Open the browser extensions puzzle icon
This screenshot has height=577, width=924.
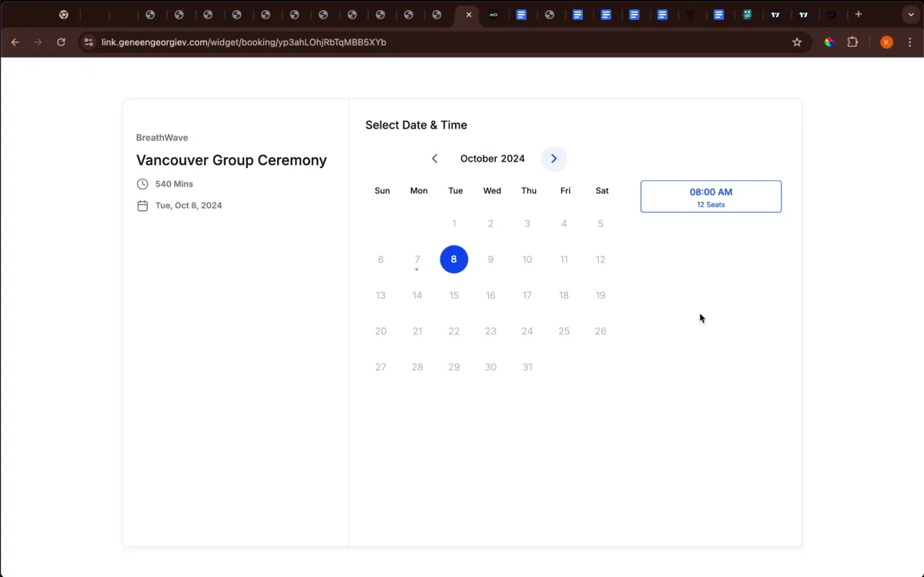(x=852, y=42)
